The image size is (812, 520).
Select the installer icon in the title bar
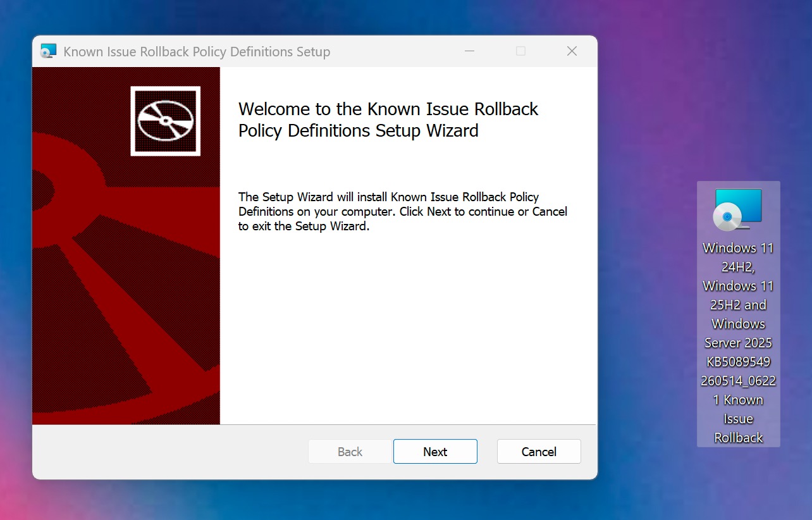49,51
